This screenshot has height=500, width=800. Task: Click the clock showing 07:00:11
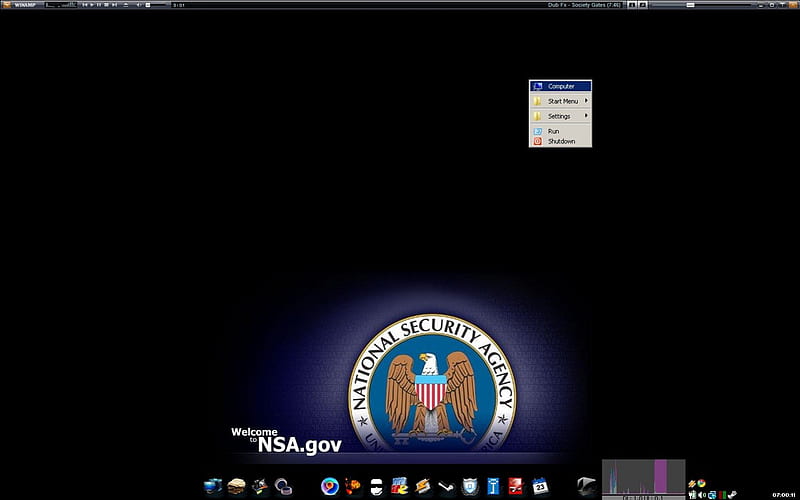(x=784, y=495)
